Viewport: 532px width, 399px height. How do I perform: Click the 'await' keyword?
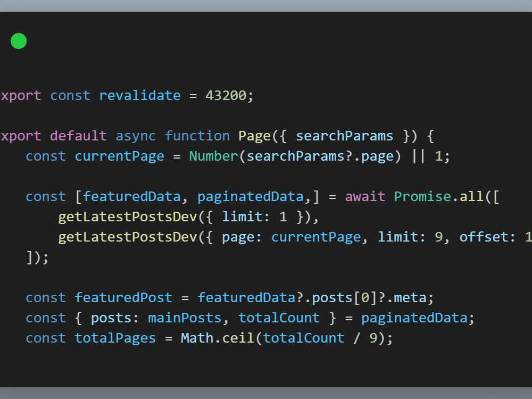365,197
